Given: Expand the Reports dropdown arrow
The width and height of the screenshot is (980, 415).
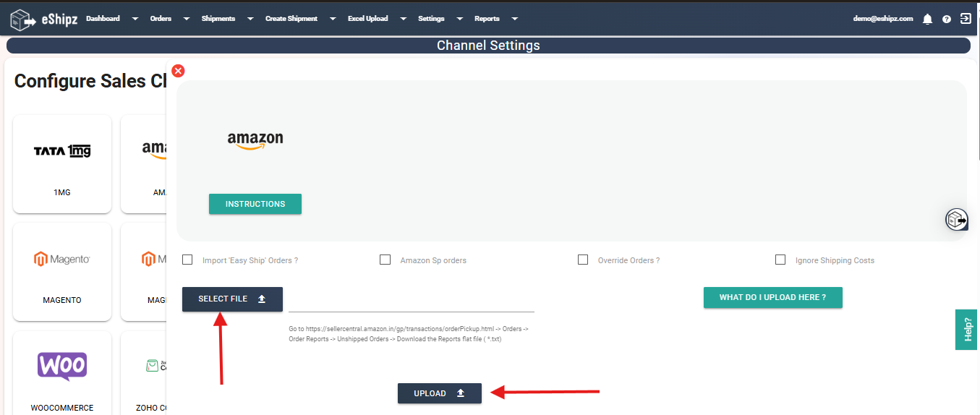Looking at the screenshot, I should tap(514, 19).
